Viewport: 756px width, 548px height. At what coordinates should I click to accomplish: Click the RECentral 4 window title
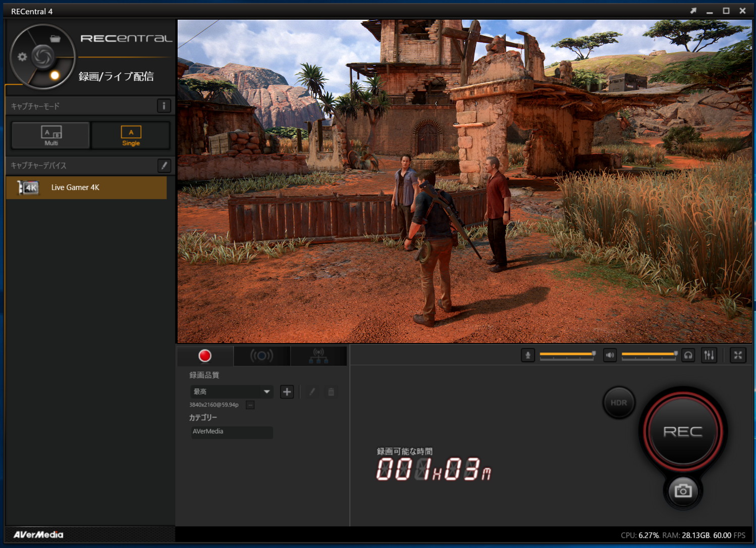(32, 11)
